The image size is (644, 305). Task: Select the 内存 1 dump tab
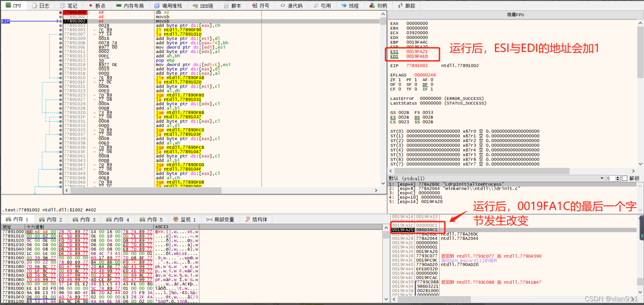[x=17, y=219]
